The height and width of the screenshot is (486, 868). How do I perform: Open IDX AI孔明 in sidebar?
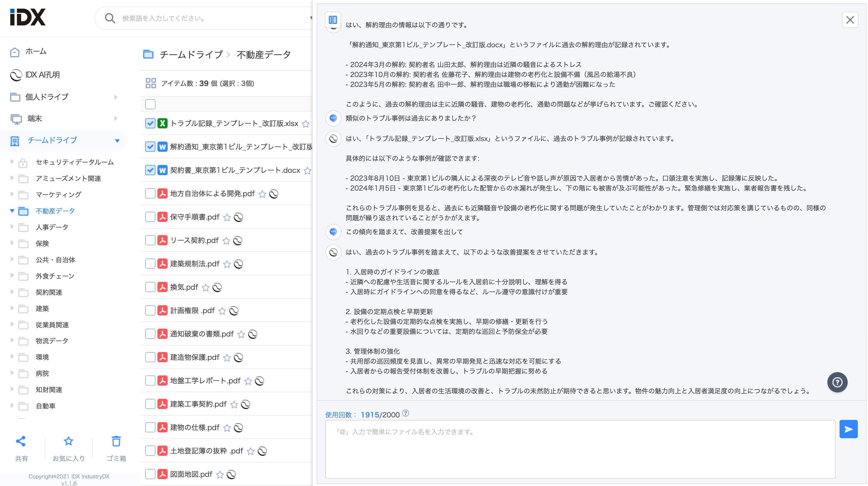(42, 75)
